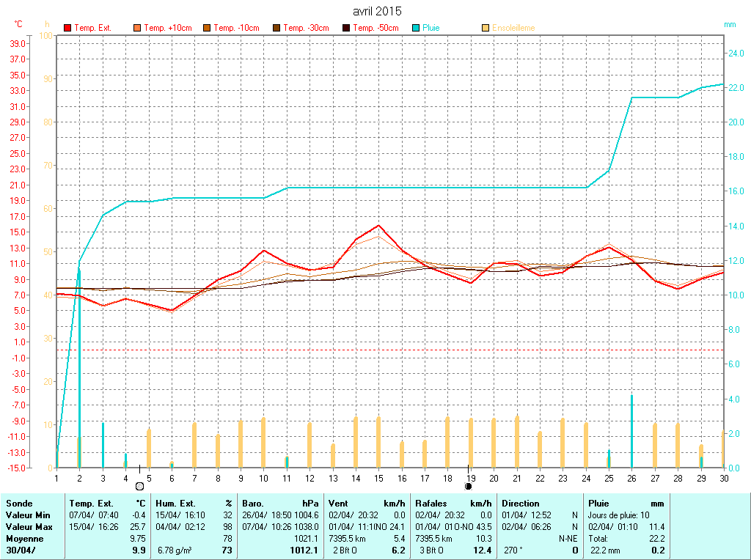The width and height of the screenshot is (751, 560).
Task: Click the Temp. -50cm legend swatch
Action: click(x=346, y=28)
